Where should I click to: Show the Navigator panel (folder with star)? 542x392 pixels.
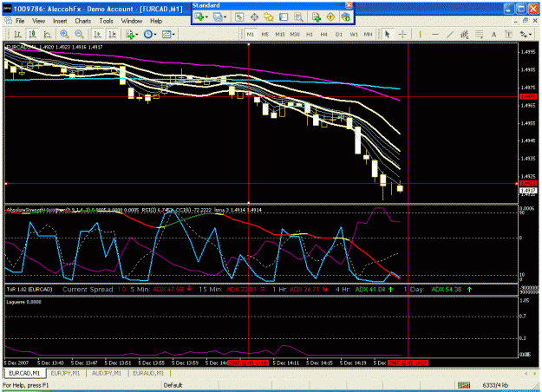tap(269, 17)
